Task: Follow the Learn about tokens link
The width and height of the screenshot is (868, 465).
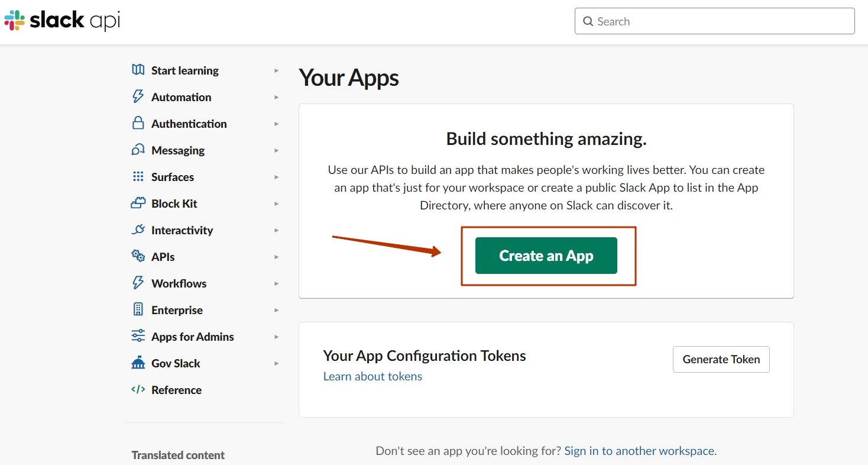Action: point(373,376)
